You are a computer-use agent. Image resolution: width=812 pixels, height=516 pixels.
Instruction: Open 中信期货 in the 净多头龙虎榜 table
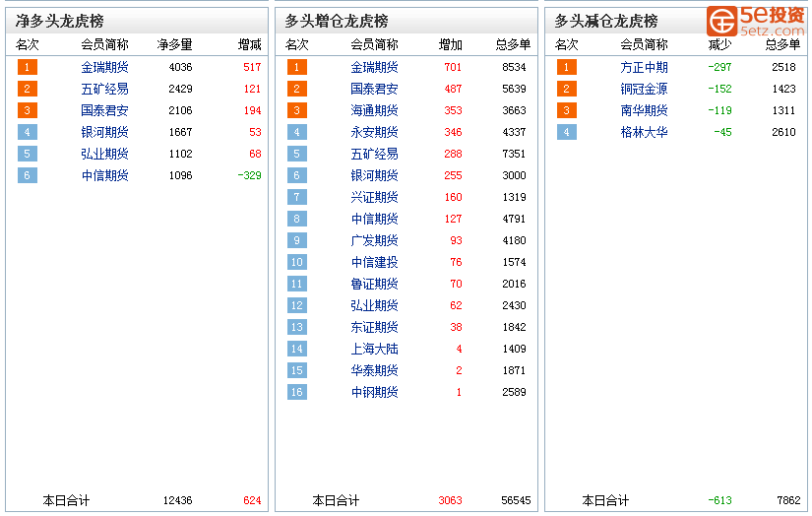(x=104, y=175)
